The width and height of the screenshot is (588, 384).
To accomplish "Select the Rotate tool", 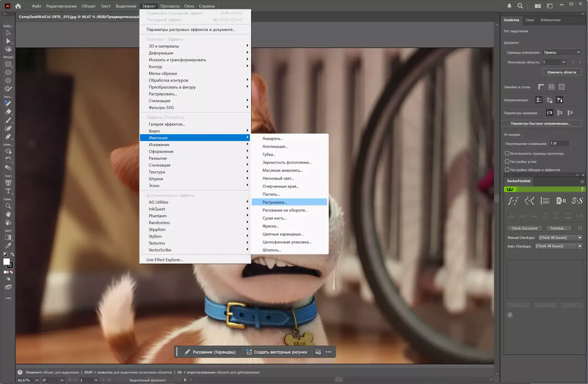I will [x=8, y=160].
